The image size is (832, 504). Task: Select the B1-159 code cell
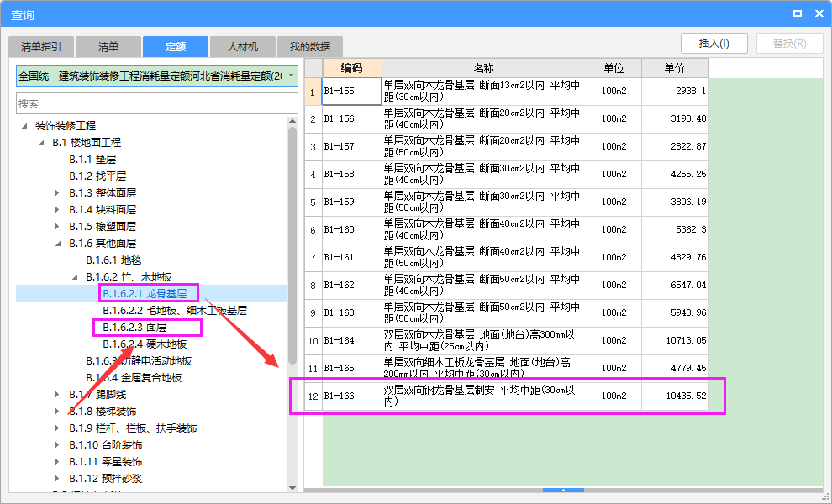point(352,202)
